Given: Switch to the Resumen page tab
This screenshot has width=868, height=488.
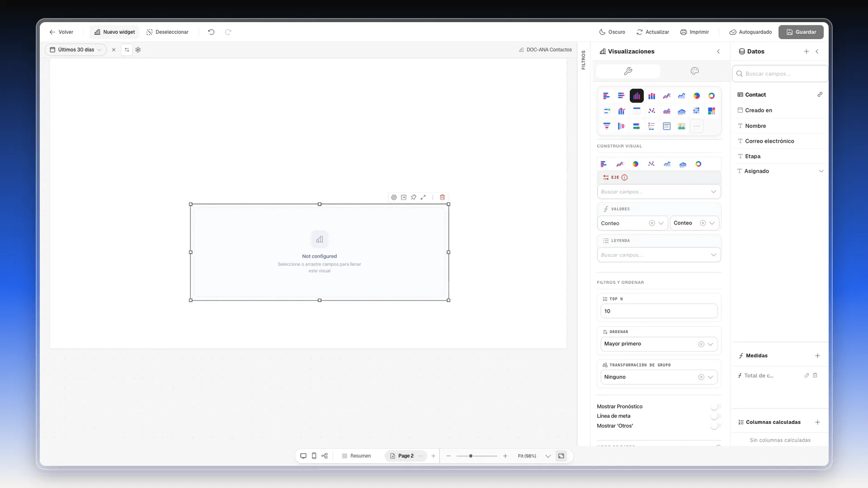Looking at the screenshot, I should (356, 456).
